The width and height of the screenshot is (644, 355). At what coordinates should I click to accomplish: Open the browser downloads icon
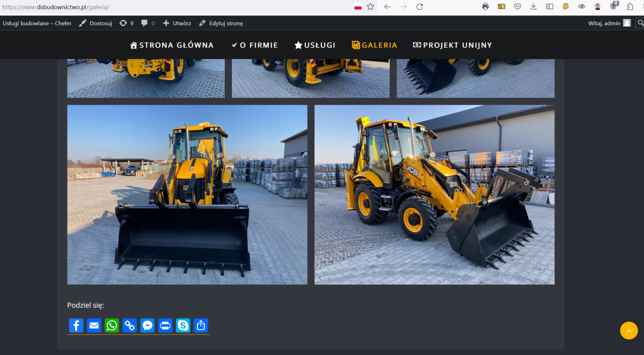(533, 7)
